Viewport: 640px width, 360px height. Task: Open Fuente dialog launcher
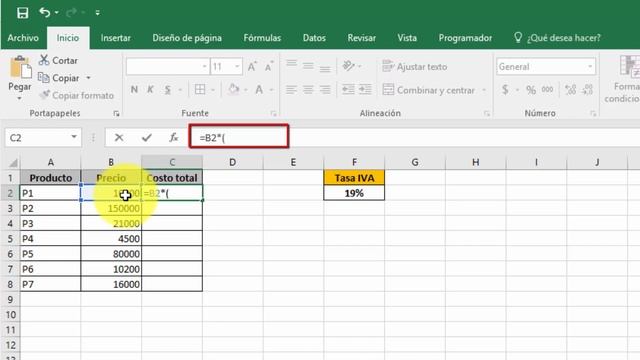(x=273, y=113)
